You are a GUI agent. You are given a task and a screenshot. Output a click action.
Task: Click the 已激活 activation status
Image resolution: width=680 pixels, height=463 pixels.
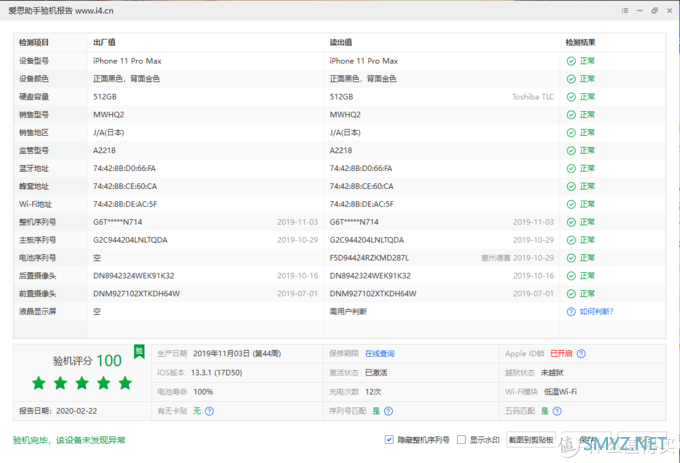point(376,373)
